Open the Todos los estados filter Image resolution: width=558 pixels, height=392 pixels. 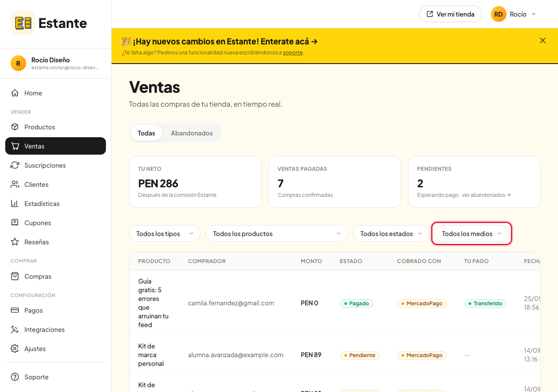click(x=391, y=233)
